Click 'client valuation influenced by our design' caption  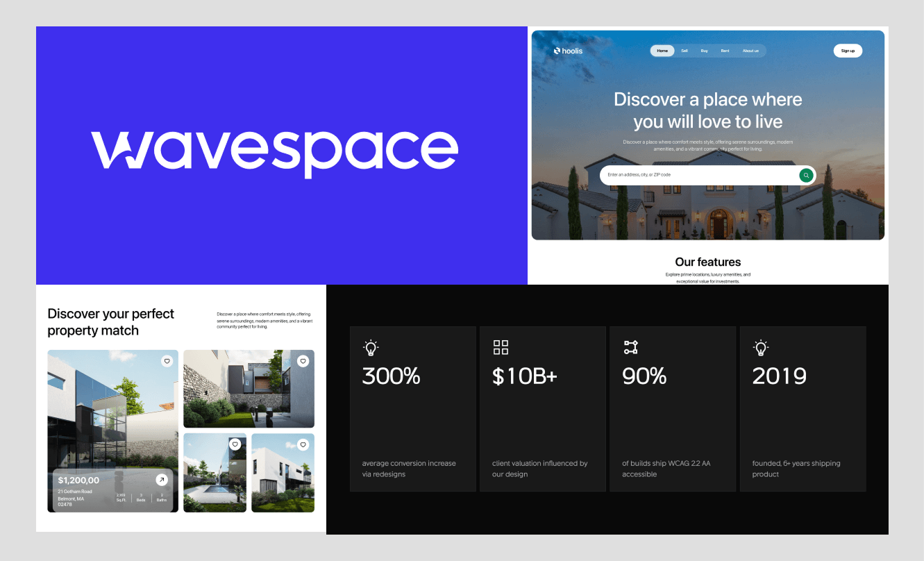pyautogui.click(x=540, y=469)
